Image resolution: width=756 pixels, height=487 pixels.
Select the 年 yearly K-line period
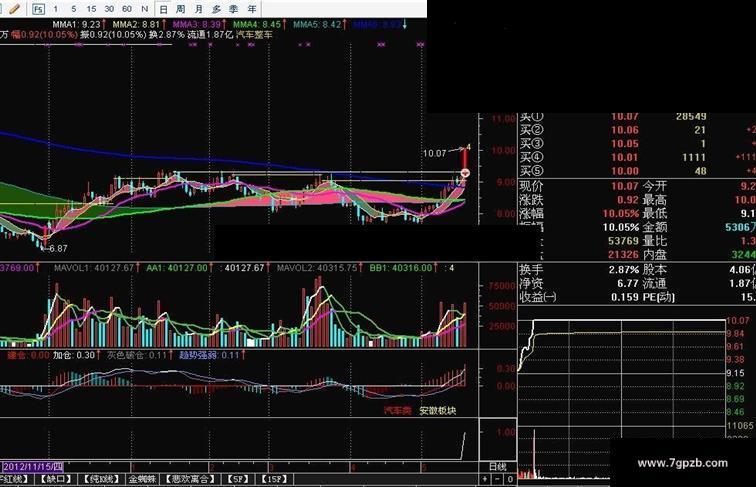252,9
